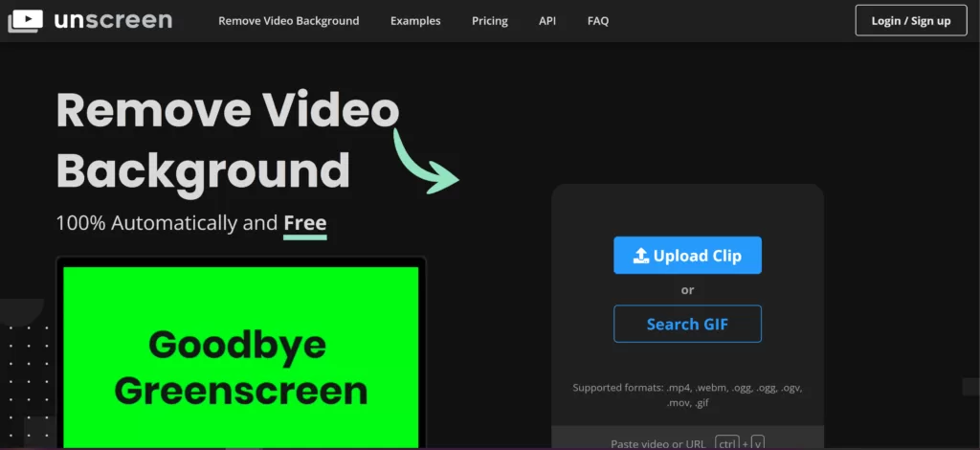Screen dimensions: 980x450
Task: Click the Search GIF button
Action: click(687, 324)
